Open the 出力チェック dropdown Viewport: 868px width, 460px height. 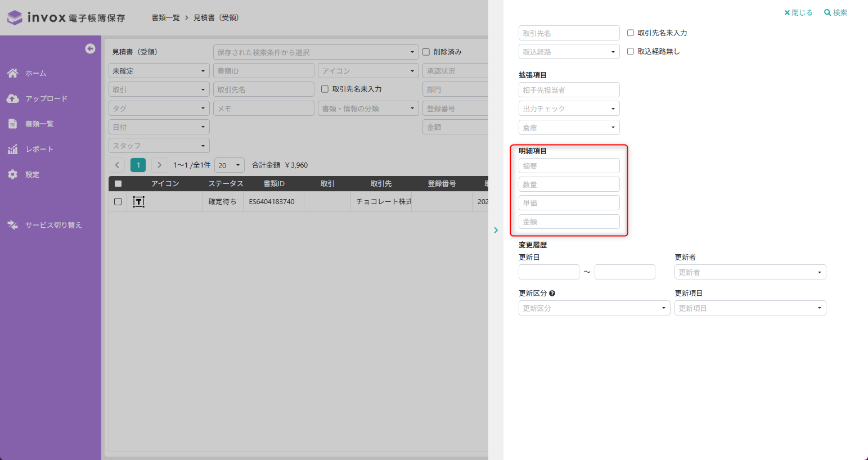569,109
